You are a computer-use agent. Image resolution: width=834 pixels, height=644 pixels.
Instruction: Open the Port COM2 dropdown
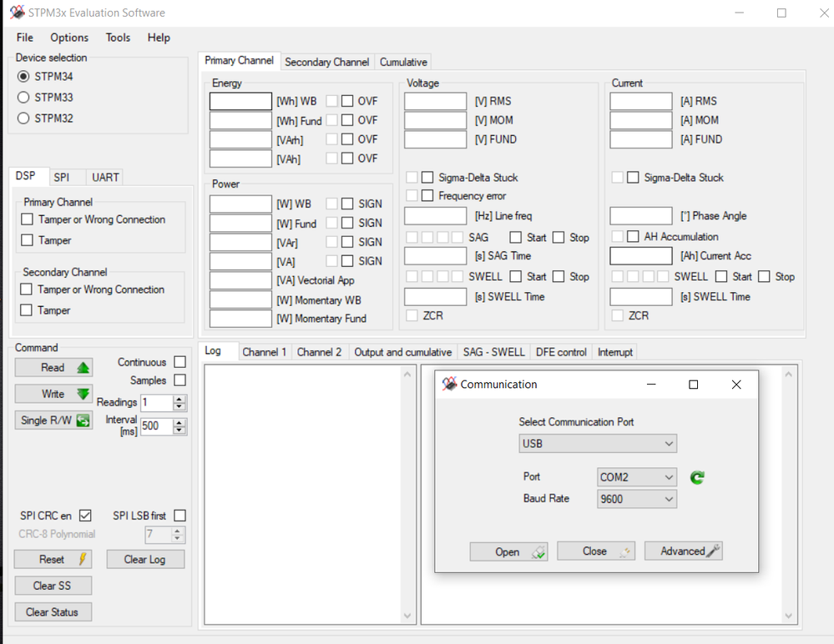click(x=637, y=477)
